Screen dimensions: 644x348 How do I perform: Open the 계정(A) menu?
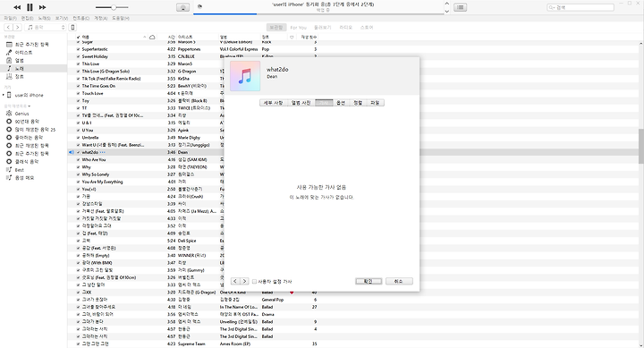point(100,18)
